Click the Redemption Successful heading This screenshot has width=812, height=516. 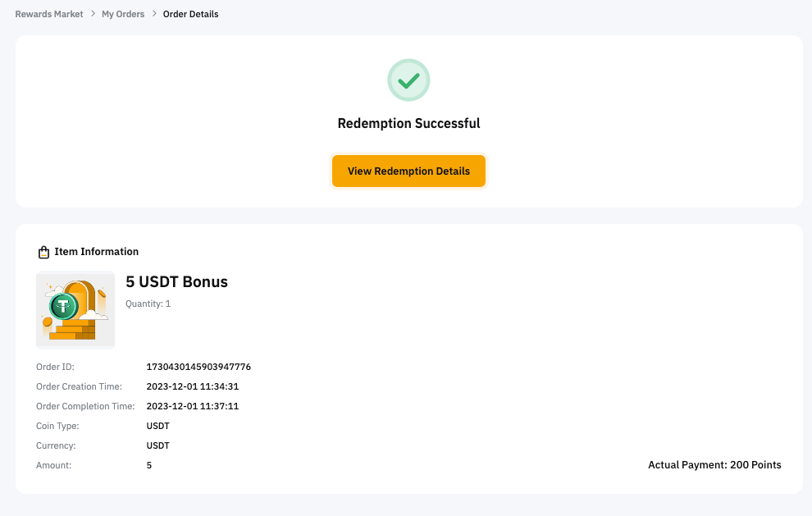[x=408, y=124]
